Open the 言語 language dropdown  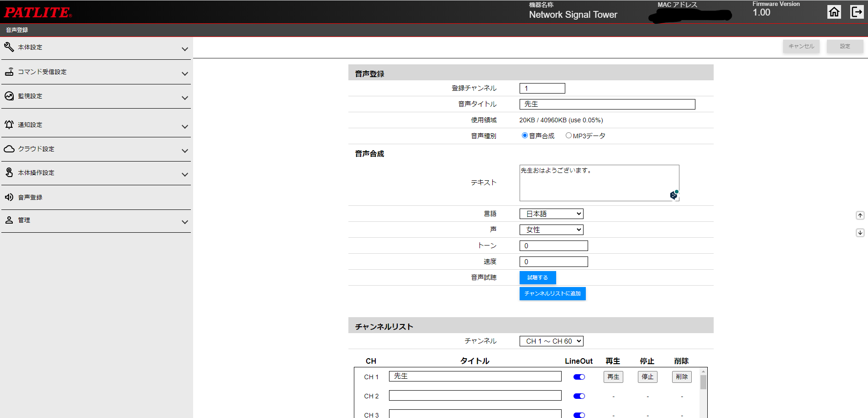pyautogui.click(x=551, y=214)
